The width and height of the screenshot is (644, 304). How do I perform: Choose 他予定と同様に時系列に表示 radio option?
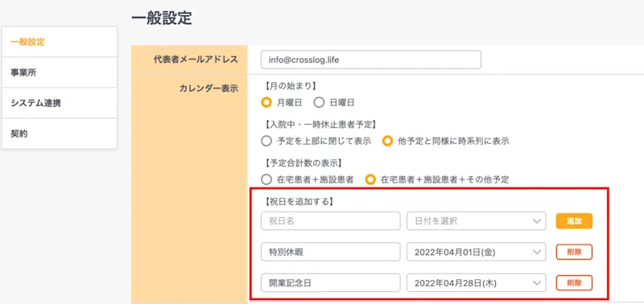pyautogui.click(x=387, y=142)
